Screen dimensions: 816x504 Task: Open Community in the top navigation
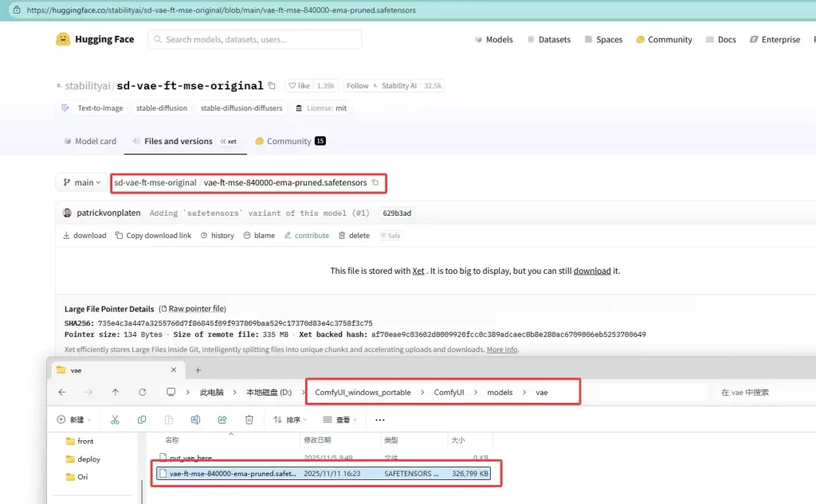click(664, 40)
